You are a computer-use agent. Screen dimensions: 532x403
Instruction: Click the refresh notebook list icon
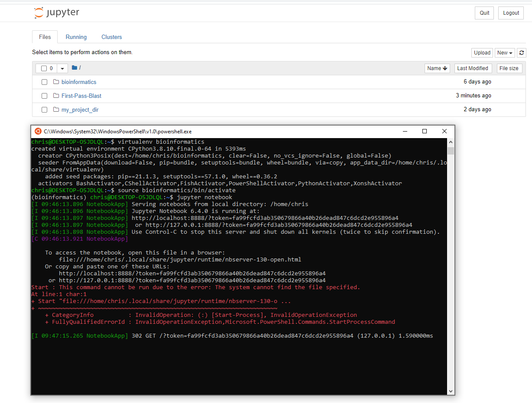[x=522, y=53]
